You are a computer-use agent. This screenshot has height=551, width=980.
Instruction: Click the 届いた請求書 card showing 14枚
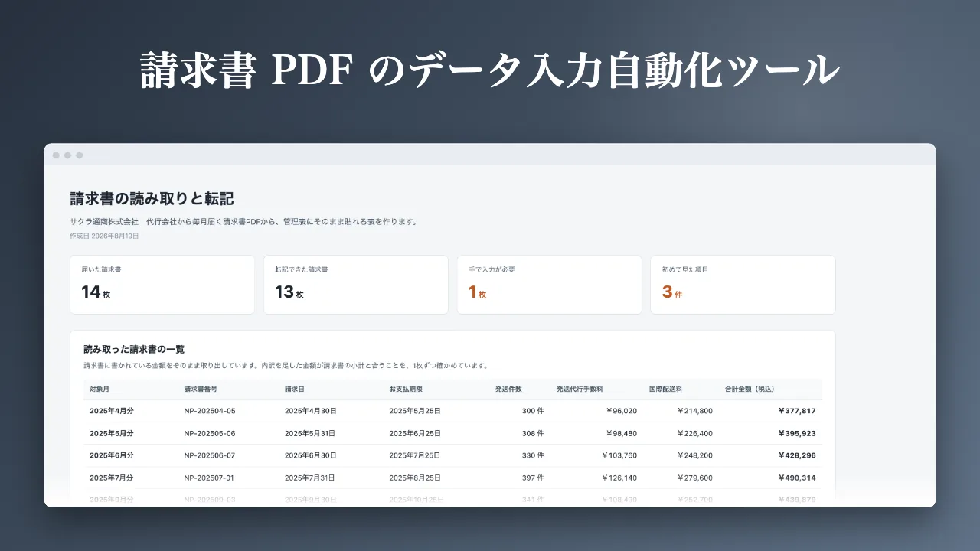click(x=162, y=285)
